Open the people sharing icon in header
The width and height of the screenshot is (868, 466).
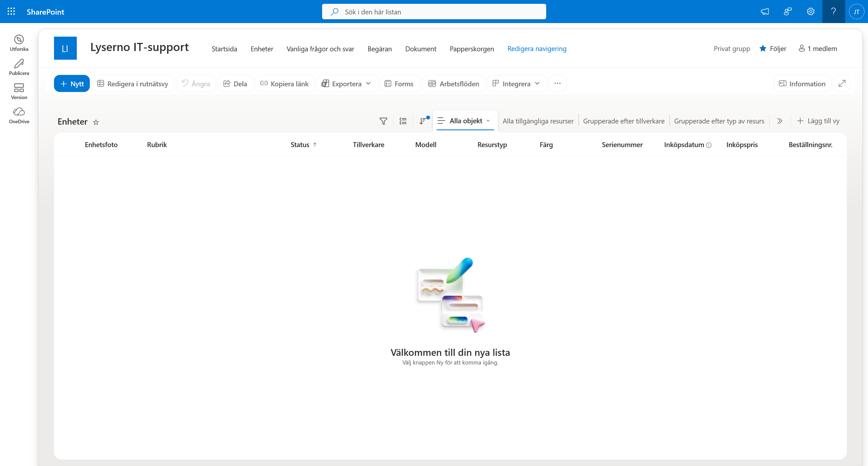787,11
